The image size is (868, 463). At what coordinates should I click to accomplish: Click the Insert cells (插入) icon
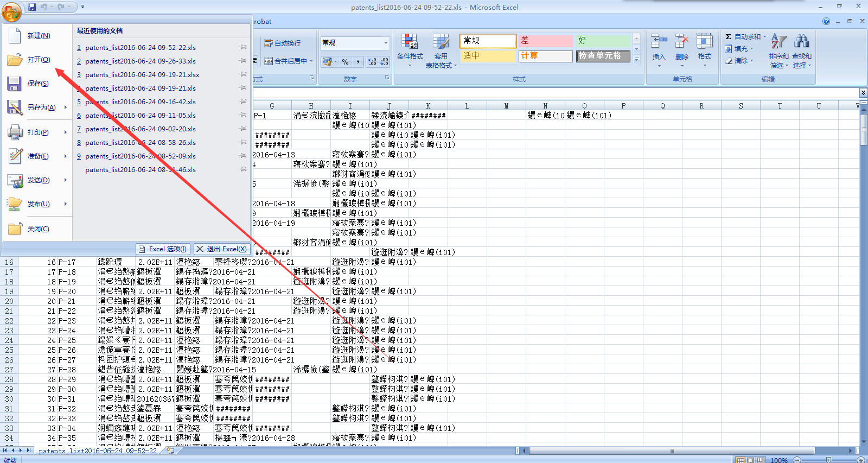[x=659, y=42]
